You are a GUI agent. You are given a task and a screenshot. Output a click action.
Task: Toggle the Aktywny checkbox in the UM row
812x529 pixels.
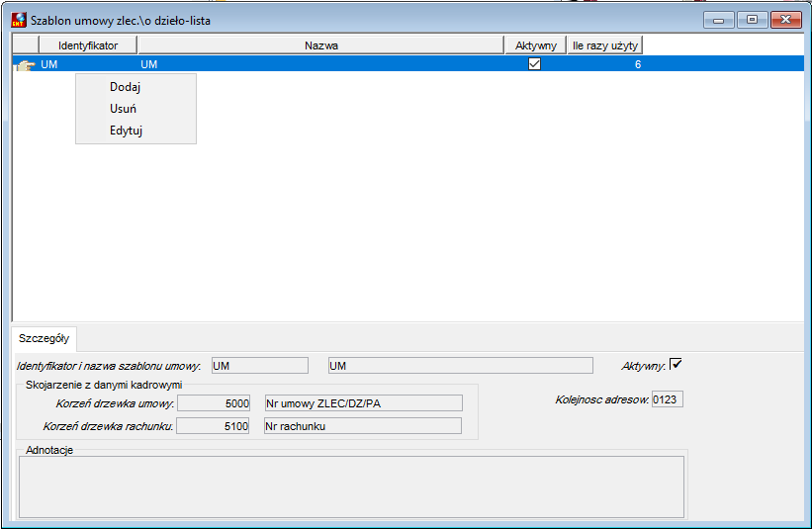[x=534, y=64]
